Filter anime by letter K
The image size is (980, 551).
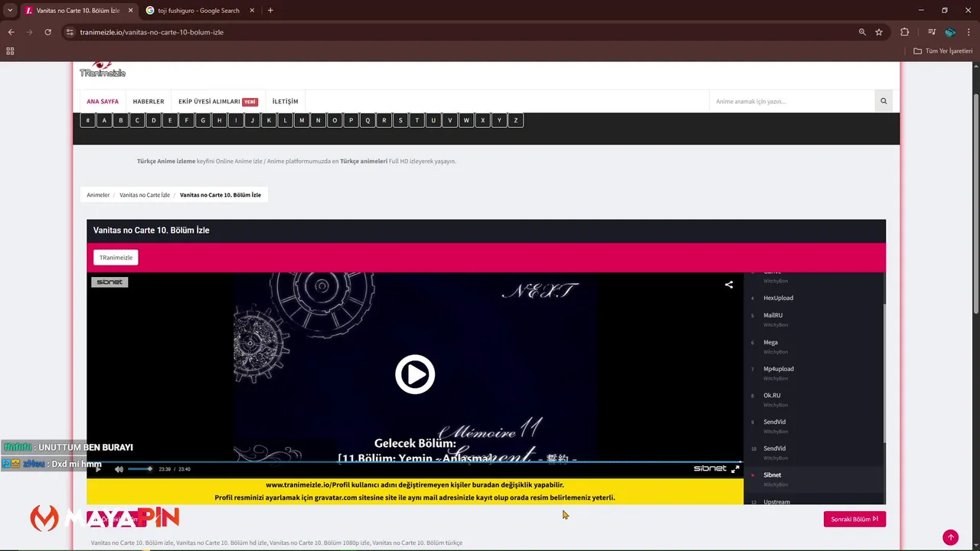tap(269, 120)
